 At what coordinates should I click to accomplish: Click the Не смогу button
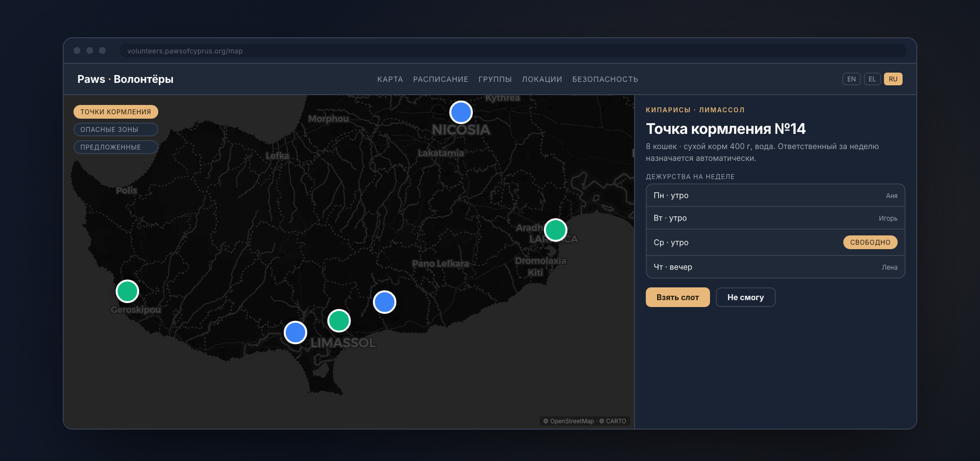[x=746, y=297]
